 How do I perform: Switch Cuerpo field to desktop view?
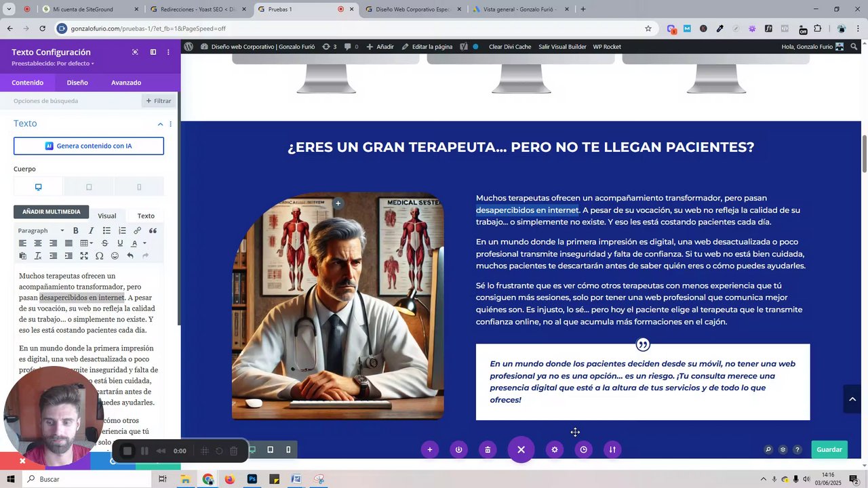coord(38,187)
